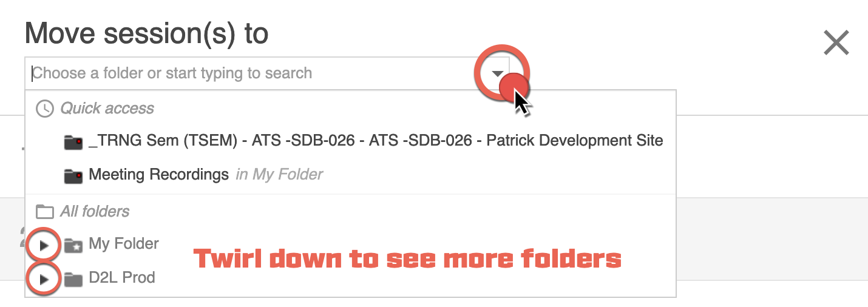Click the All folders outline icon
This screenshot has height=307, width=868.
click(x=44, y=212)
